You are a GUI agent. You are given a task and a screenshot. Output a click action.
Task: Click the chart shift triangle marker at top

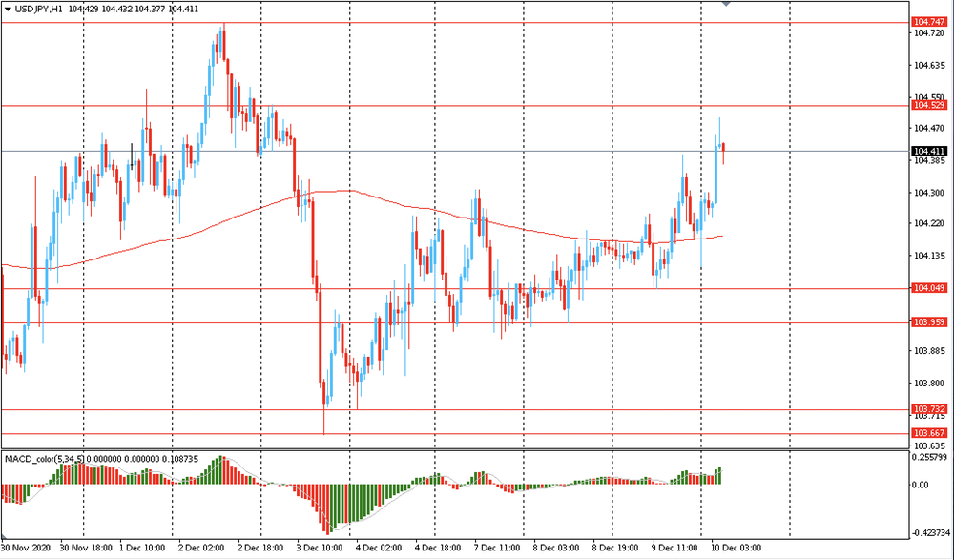tap(725, 4)
